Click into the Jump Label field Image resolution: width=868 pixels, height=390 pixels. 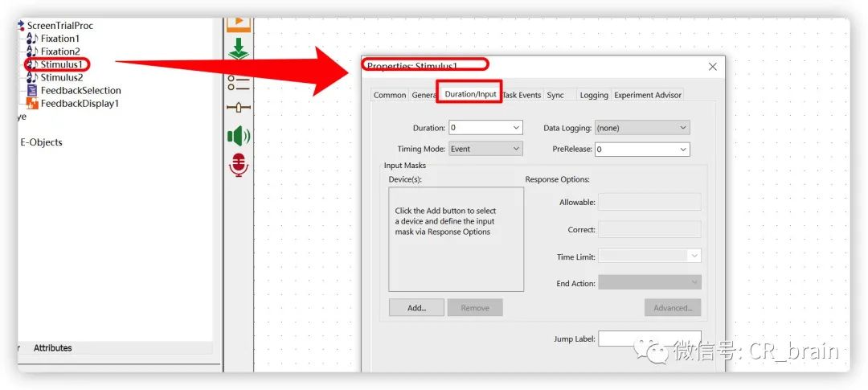click(649, 339)
